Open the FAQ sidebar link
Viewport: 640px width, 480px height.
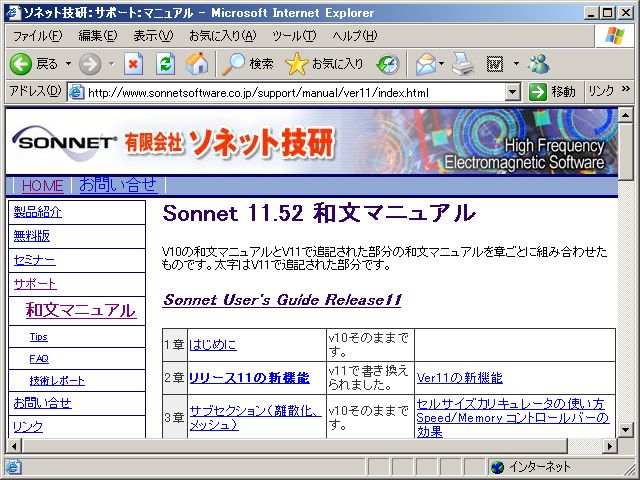tap(39, 359)
